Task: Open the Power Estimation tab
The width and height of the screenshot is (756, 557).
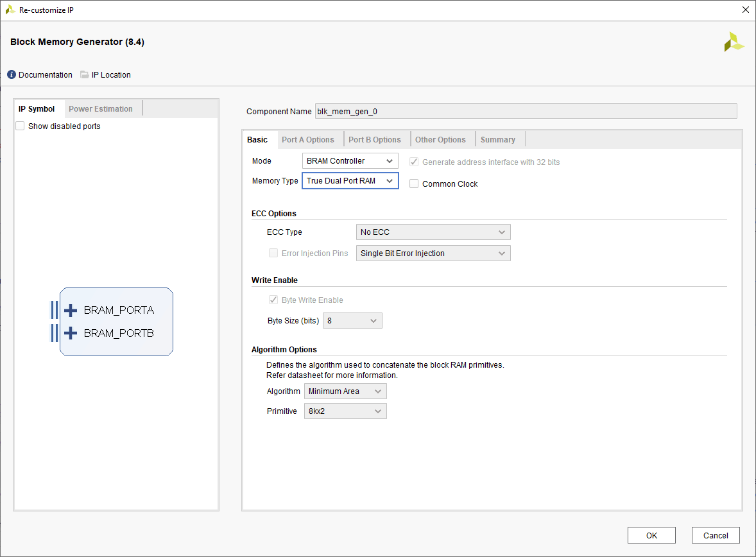Action: [x=101, y=109]
